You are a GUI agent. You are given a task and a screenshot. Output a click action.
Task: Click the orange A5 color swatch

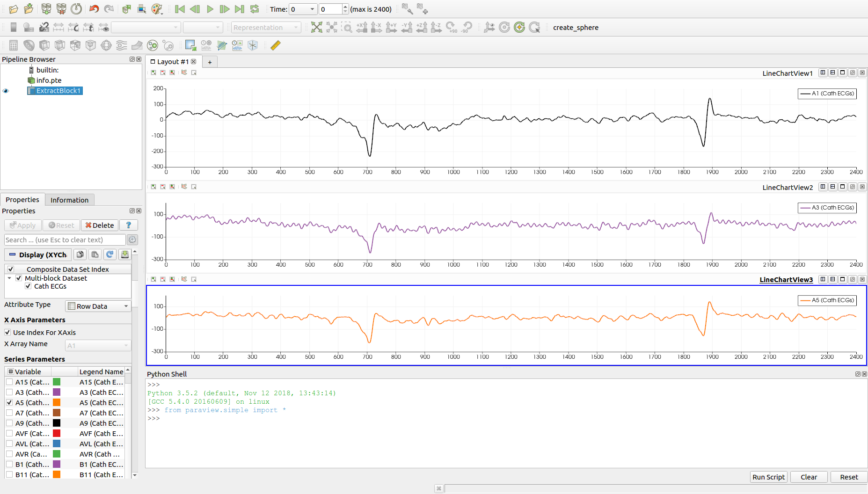tap(57, 403)
